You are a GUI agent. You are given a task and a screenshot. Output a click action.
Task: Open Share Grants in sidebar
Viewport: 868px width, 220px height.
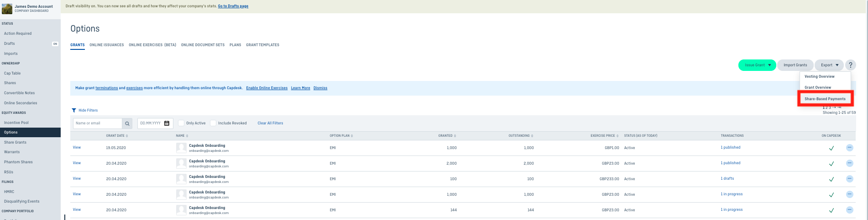pyautogui.click(x=15, y=142)
